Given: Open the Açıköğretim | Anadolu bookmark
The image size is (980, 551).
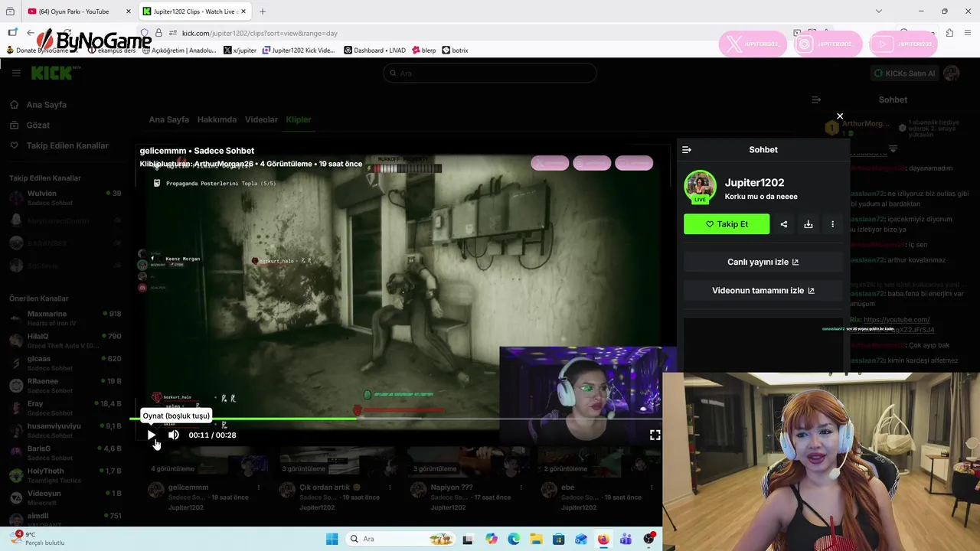Looking at the screenshot, I should 179,51.
